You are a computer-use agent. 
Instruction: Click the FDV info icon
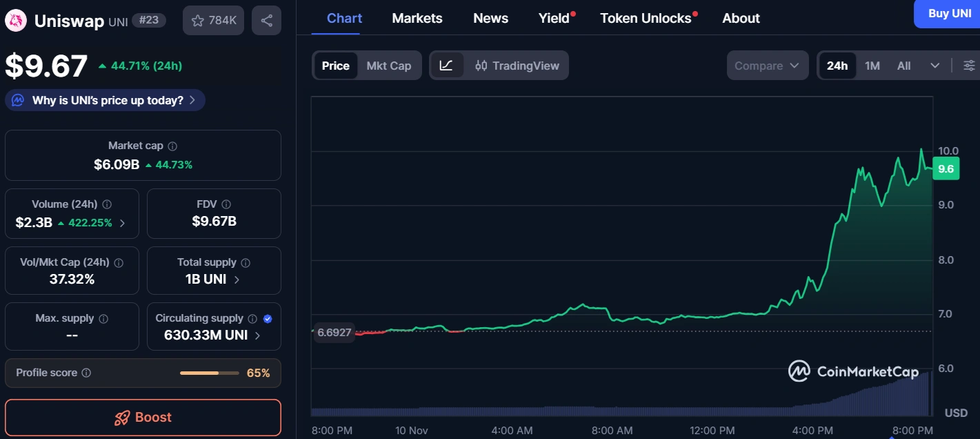coord(226,204)
